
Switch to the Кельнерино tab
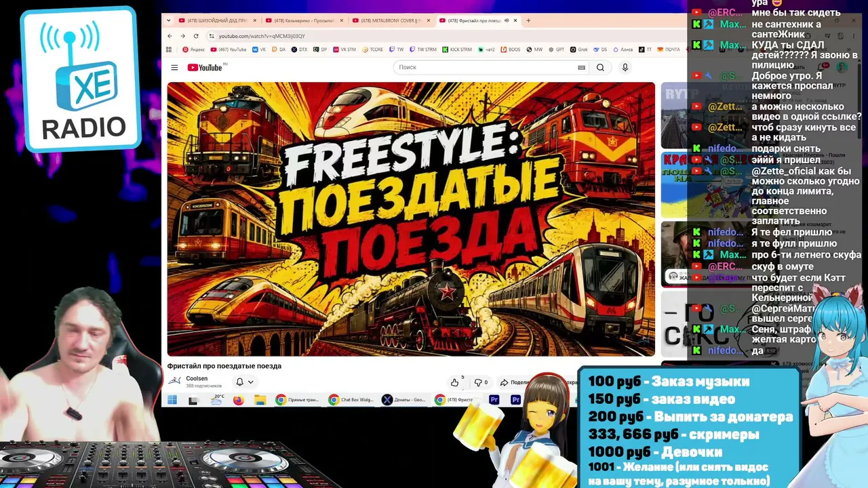click(x=304, y=20)
